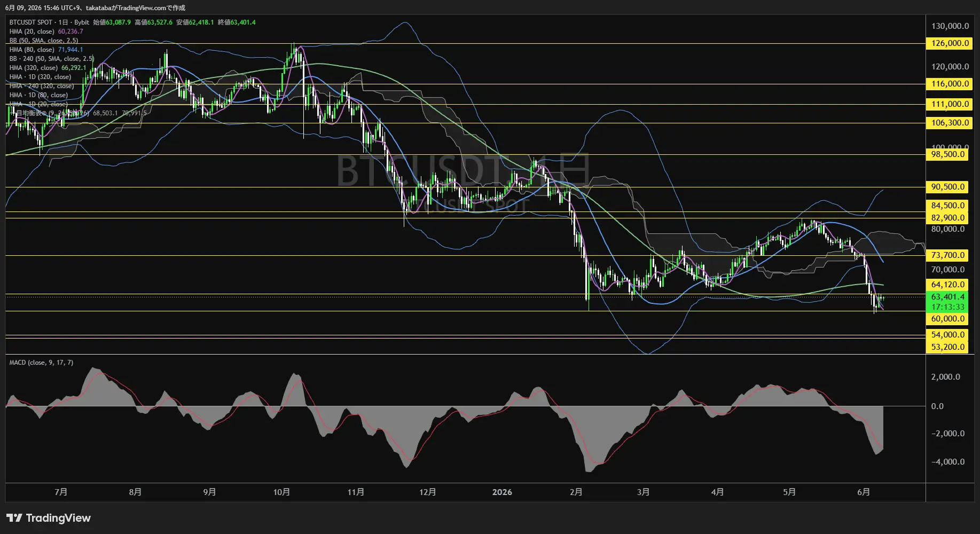This screenshot has height=534, width=980.
Task: Click the 53,200.0 yellow price label
Action: pyautogui.click(x=948, y=347)
